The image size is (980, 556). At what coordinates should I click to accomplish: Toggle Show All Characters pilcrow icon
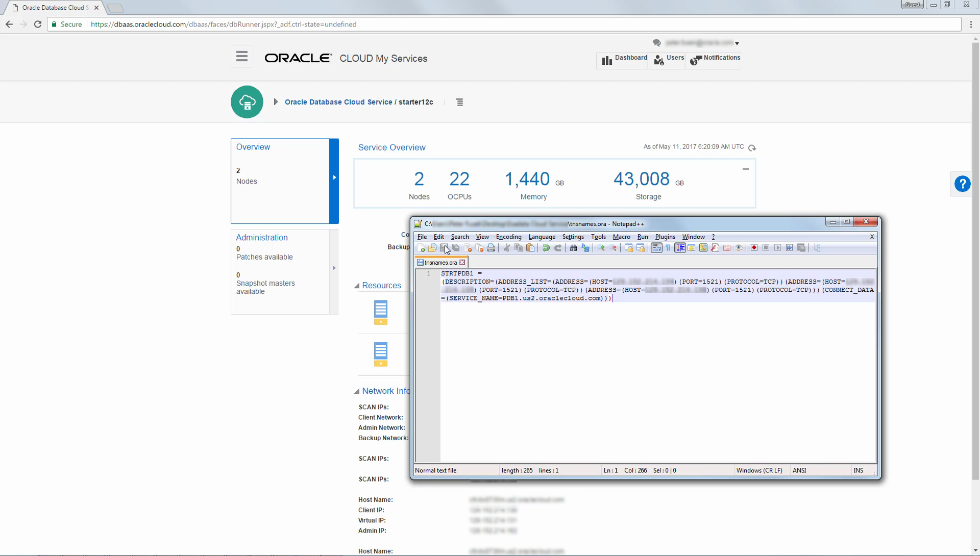tap(668, 248)
